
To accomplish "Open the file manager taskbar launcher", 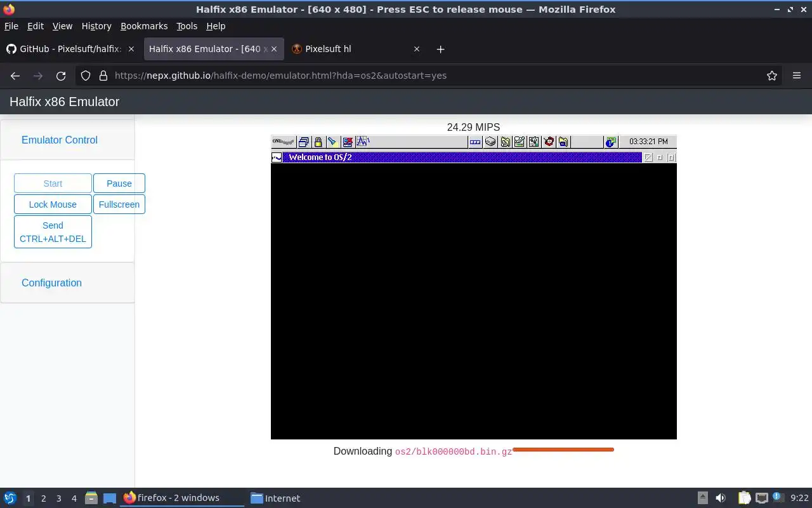I will 91,498.
